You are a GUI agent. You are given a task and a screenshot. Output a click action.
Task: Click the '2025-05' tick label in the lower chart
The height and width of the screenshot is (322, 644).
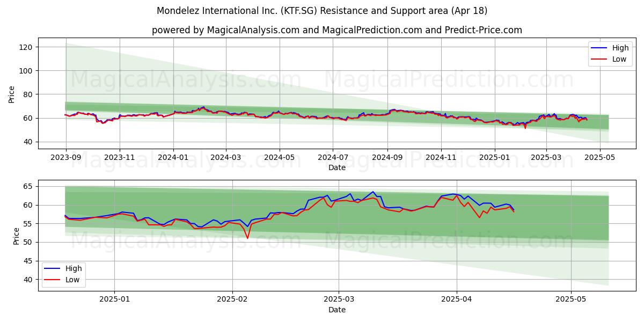(x=571, y=301)
